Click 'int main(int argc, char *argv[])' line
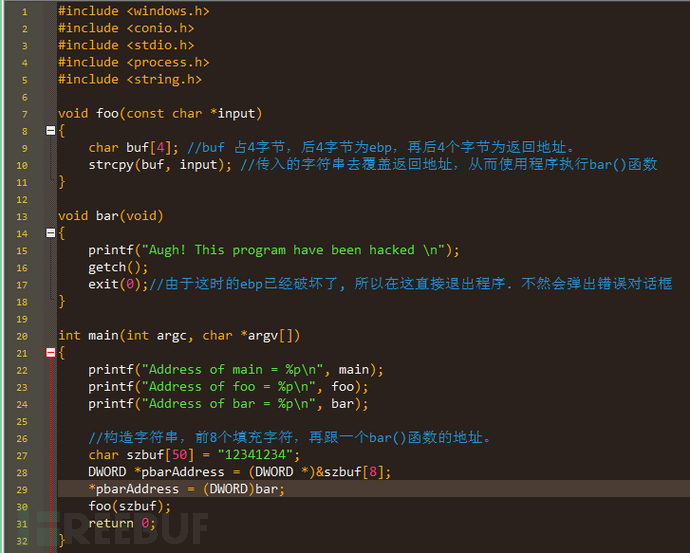The width and height of the screenshot is (690, 553). (x=179, y=336)
